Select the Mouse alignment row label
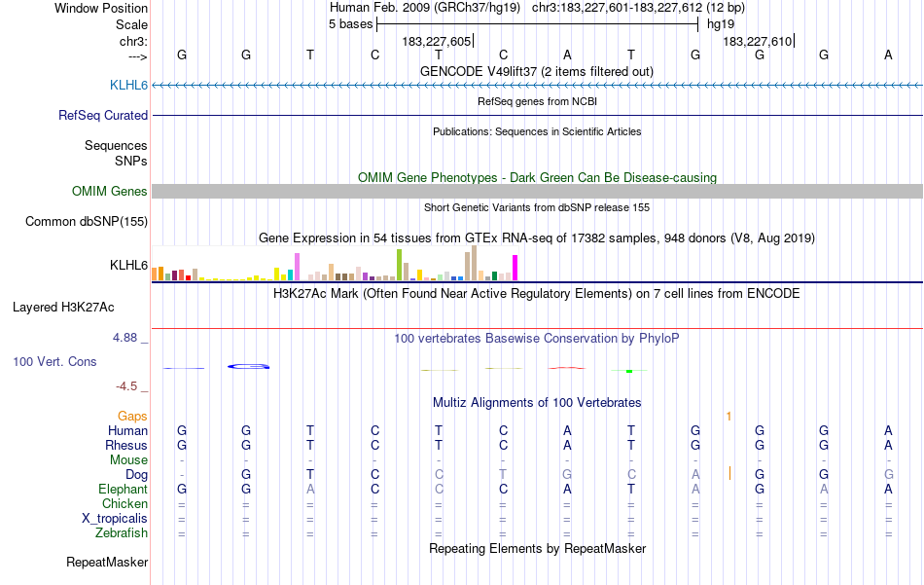This screenshot has width=924, height=585. (129, 460)
